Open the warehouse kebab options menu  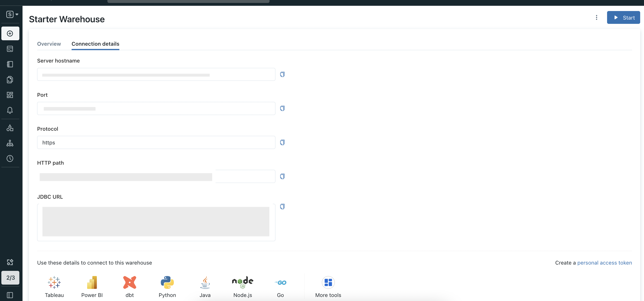click(x=596, y=18)
